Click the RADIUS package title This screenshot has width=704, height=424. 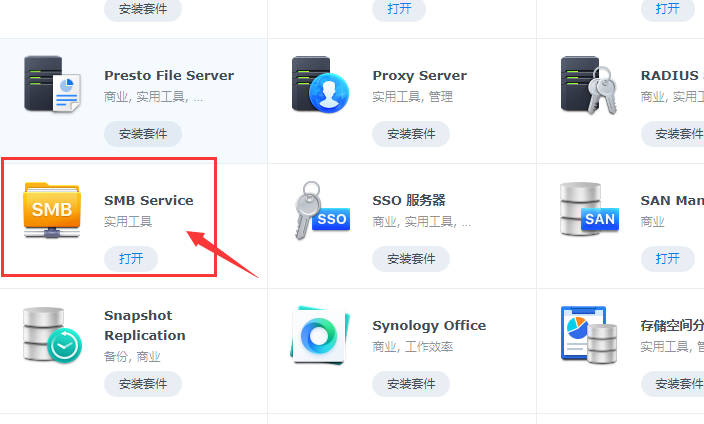tap(672, 75)
